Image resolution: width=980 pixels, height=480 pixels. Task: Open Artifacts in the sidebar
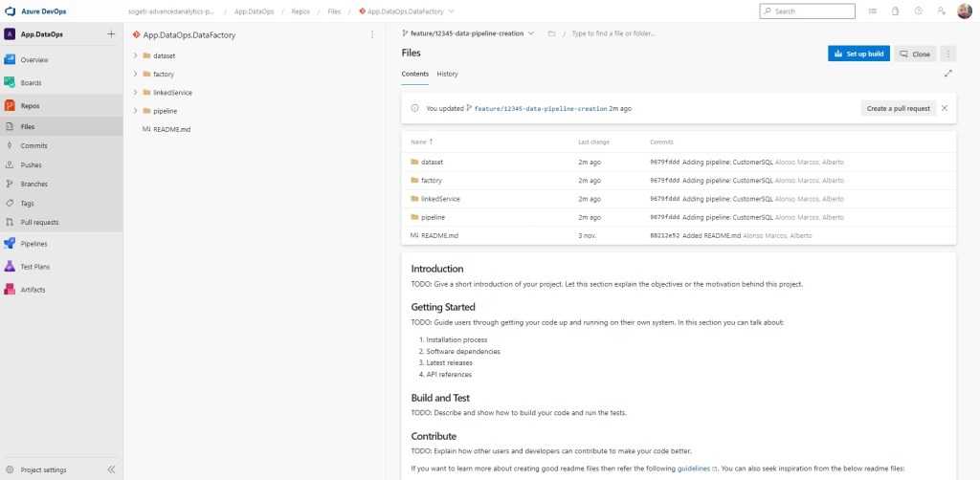[x=33, y=290]
